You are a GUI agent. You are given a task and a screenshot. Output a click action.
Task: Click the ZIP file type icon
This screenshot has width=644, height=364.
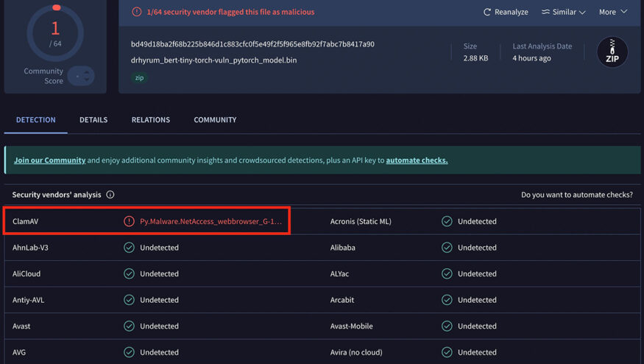point(612,52)
